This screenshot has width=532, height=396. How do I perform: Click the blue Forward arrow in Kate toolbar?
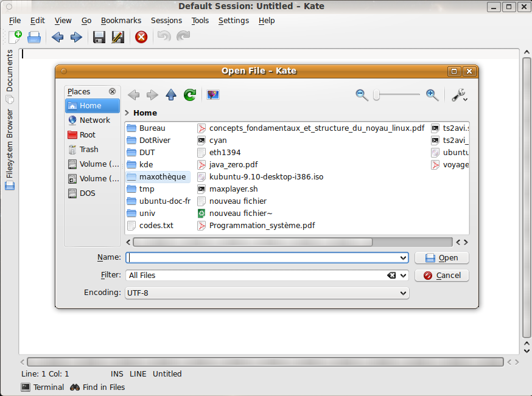click(x=76, y=37)
